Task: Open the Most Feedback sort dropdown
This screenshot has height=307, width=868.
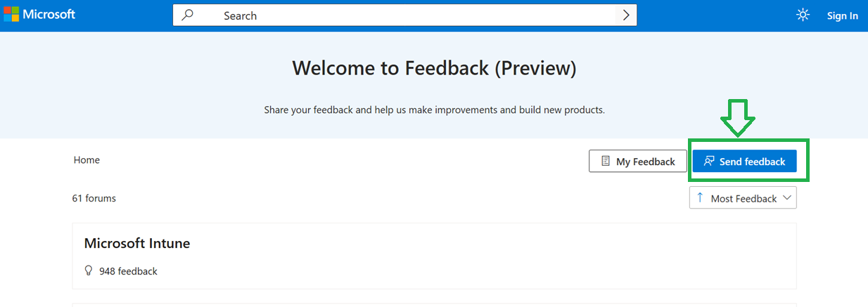Action: coord(743,198)
